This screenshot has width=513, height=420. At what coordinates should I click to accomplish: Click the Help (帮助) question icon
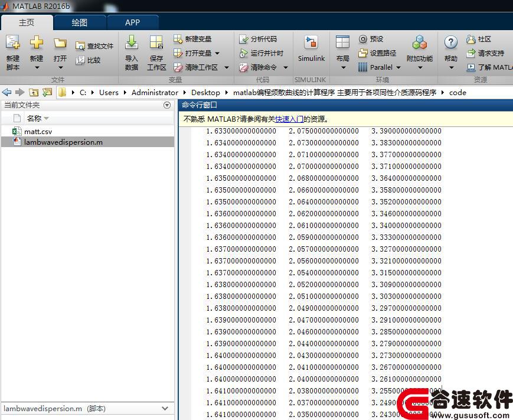pos(451,42)
